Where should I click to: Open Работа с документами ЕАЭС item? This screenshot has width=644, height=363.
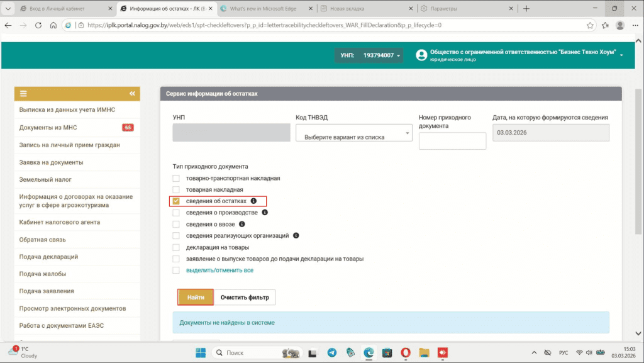[77, 326]
